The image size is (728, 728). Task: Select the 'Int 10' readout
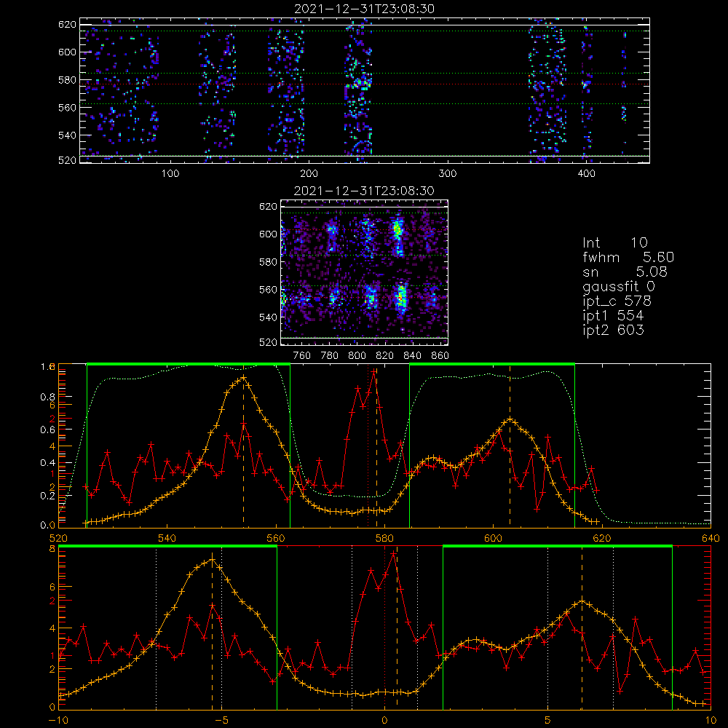coord(614,242)
